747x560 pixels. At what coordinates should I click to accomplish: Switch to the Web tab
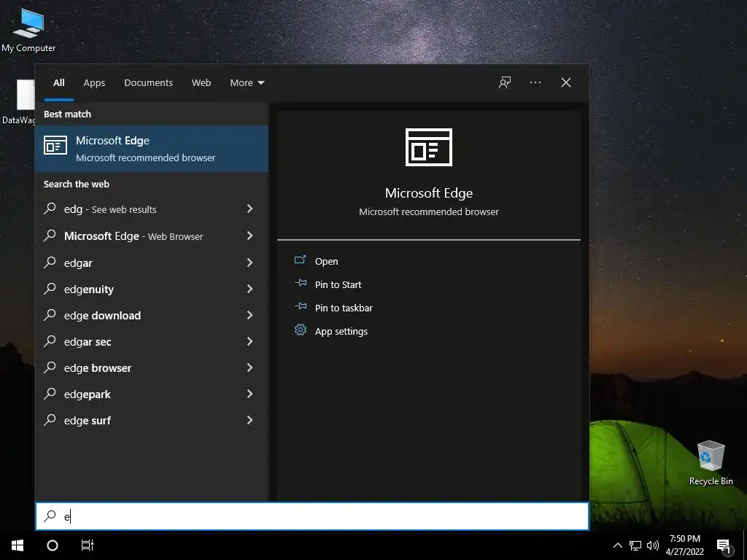[x=201, y=83]
